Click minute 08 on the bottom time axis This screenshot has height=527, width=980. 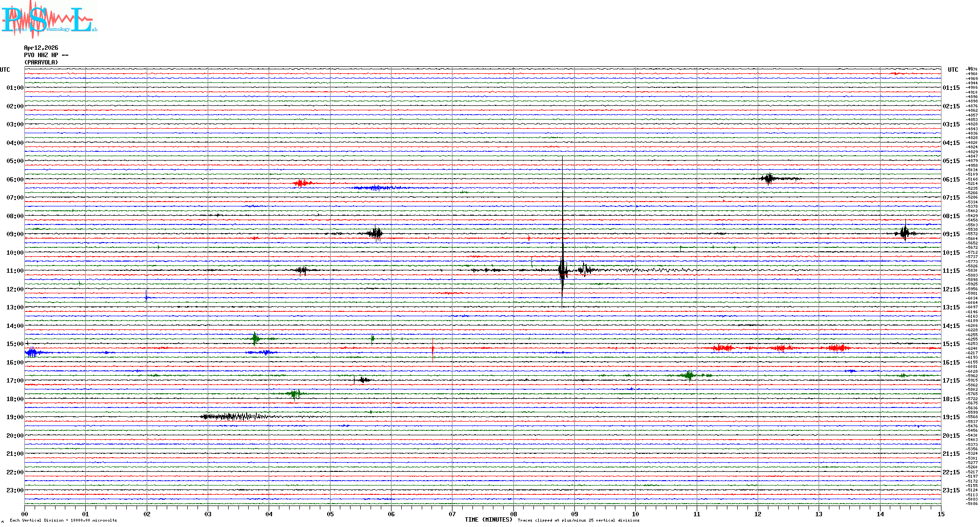(513, 514)
